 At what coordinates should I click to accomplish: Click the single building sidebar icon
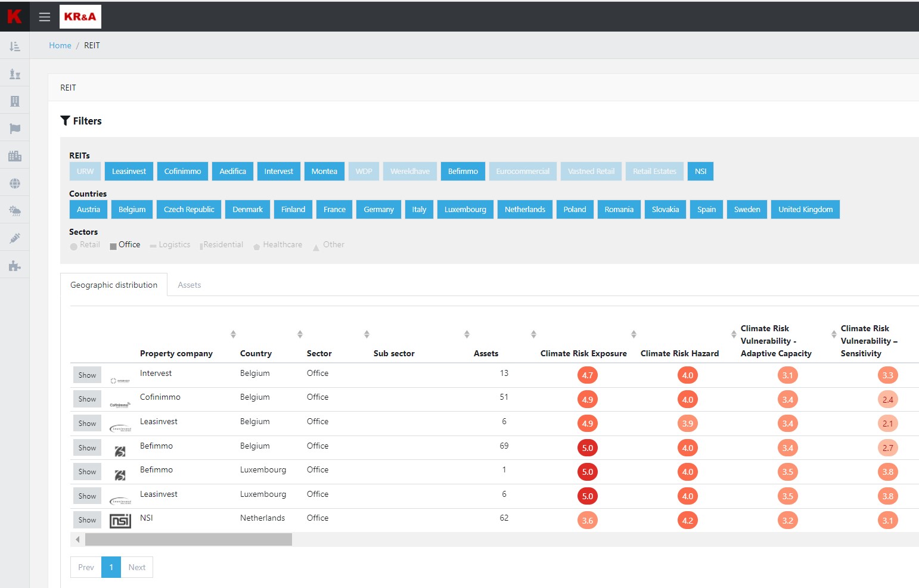(x=15, y=101)
